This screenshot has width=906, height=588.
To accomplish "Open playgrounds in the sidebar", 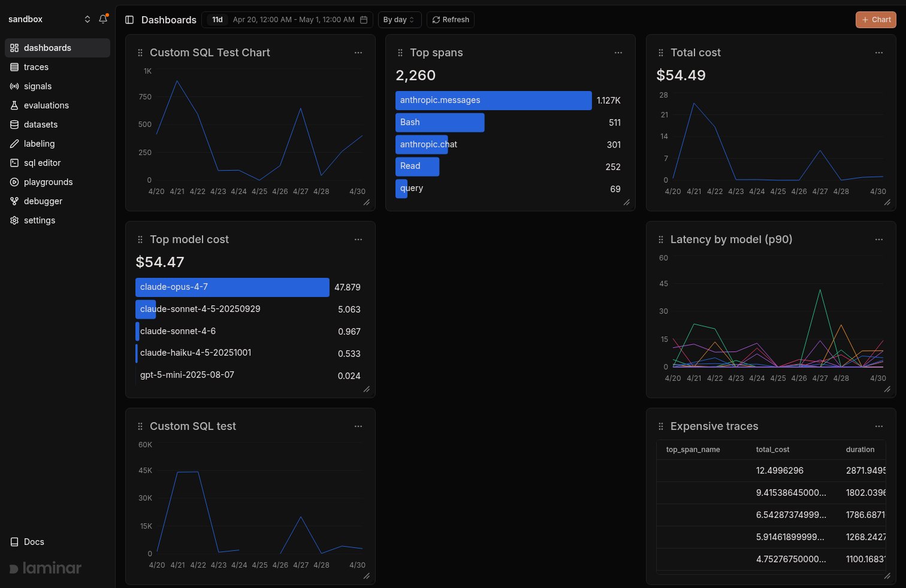I will 58,182.
